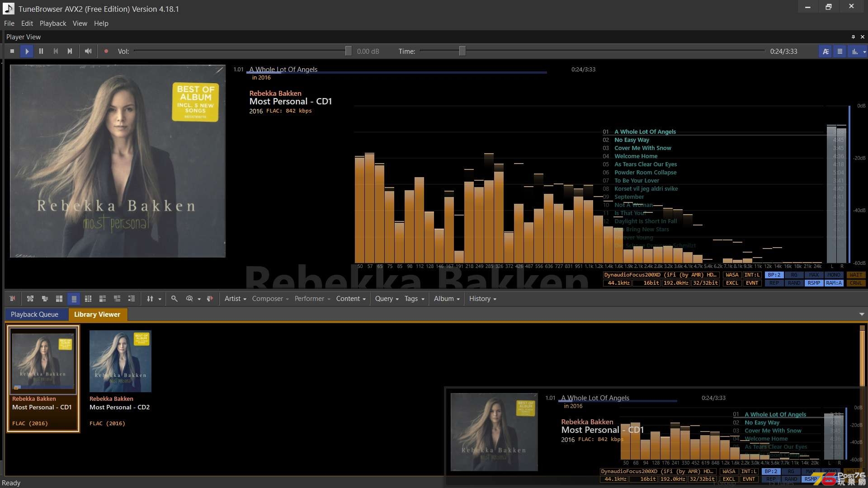
Task: Click the advanced search eye-magnifier icon
Action: tap(189, 299)
